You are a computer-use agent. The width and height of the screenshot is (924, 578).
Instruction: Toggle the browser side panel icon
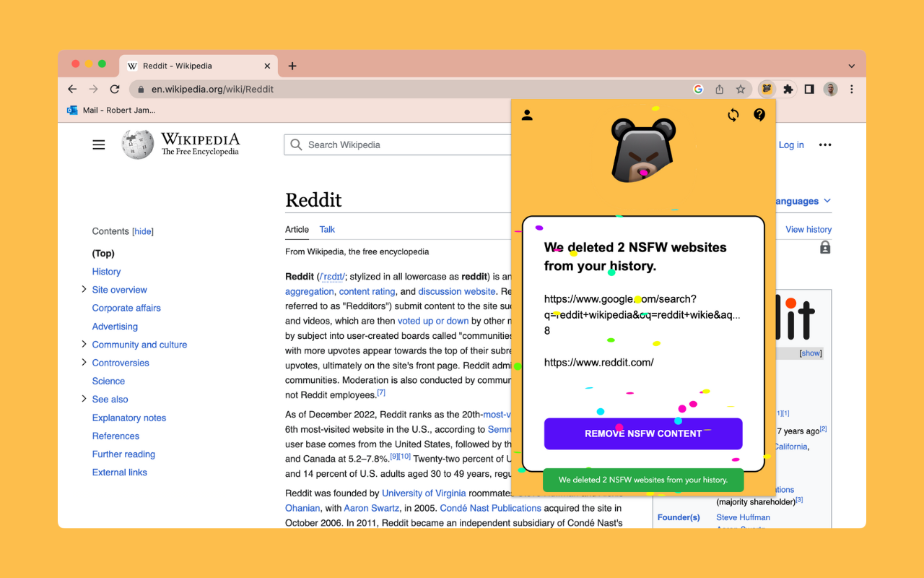pos(809,90)
